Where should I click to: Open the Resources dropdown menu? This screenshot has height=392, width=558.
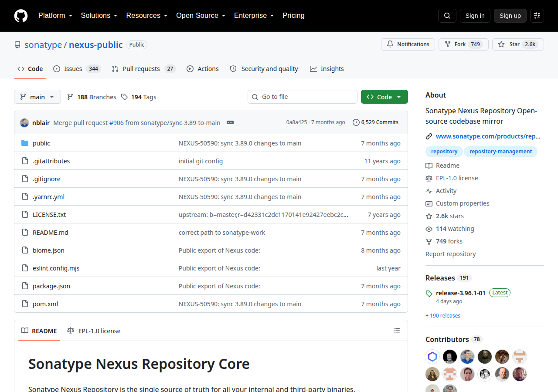(x=147, y=16)
